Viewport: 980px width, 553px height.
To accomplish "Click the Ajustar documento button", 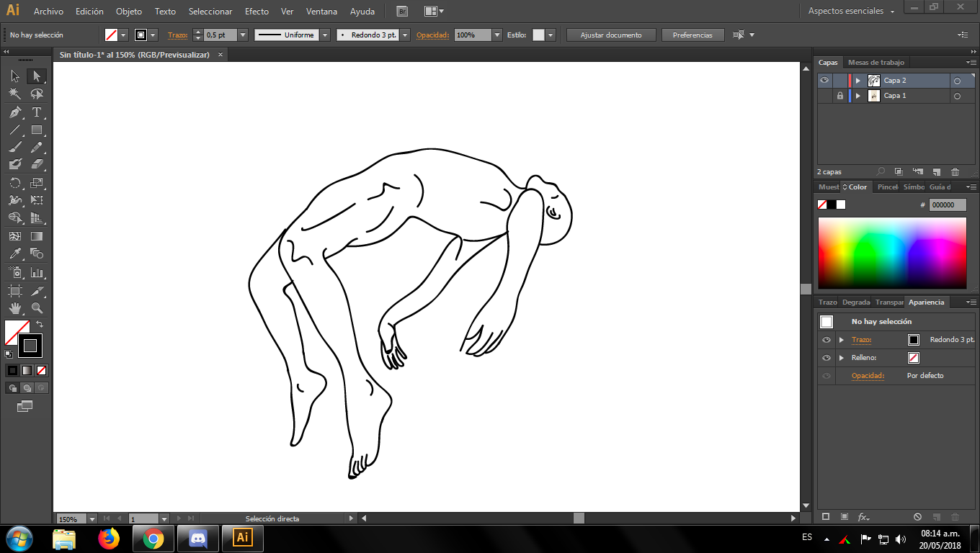I will (611, 35).
